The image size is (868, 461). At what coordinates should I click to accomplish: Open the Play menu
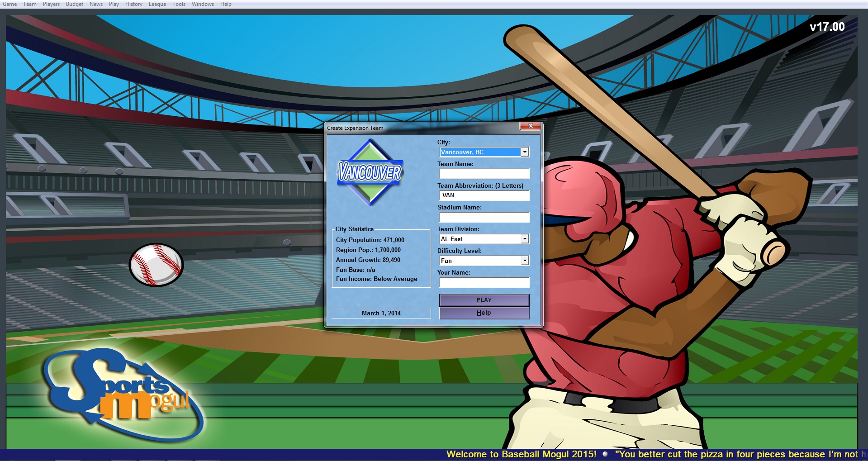tap(113, 4)
